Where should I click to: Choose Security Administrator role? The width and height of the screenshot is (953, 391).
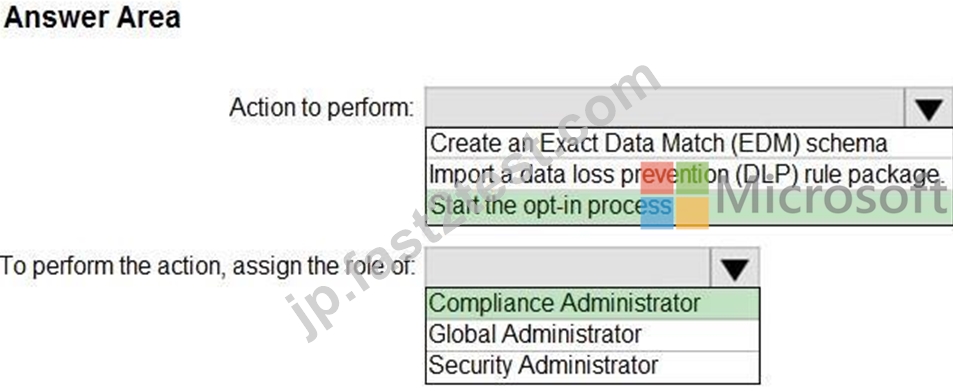tap(593, 365)
